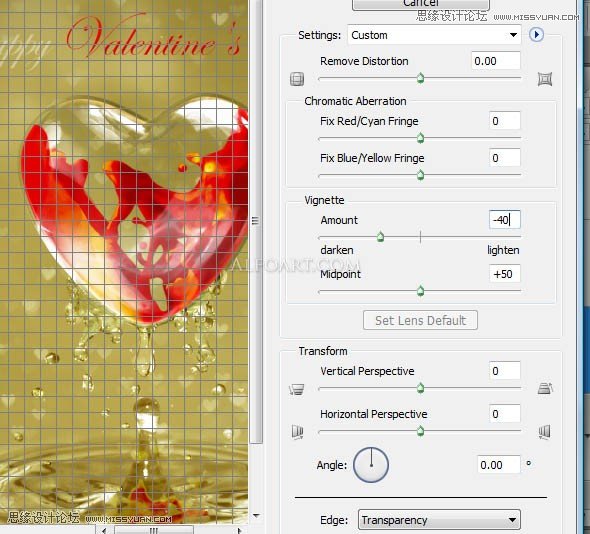
Task: Open the Settings Custom dropdown
Action: click(435, 35)
